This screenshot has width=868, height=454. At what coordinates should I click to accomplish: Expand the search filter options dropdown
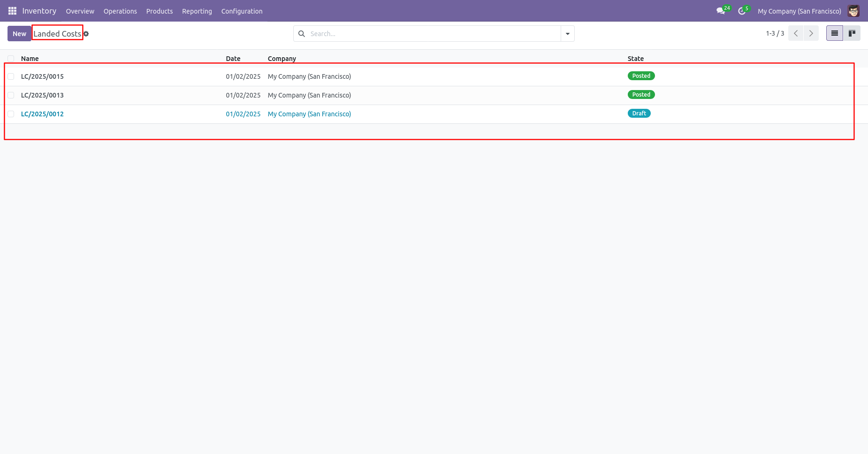click(568, 34)
